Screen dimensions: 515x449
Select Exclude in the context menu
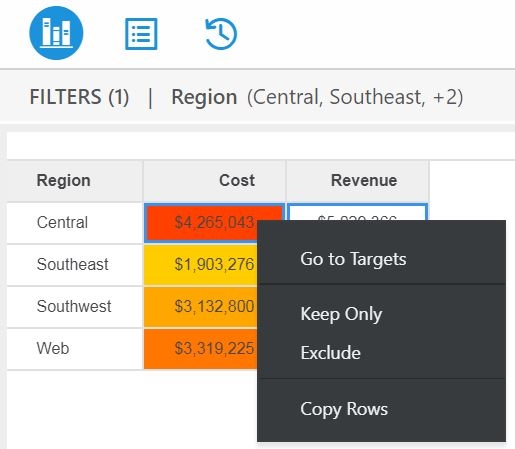(x=330, y=353)
